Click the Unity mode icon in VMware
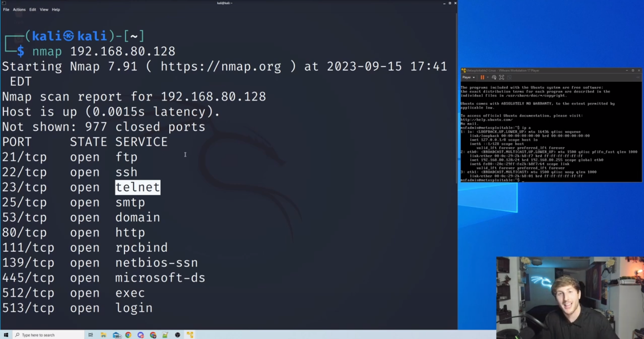This screenshot has width=644, height=339. click(x=509, y=77)
